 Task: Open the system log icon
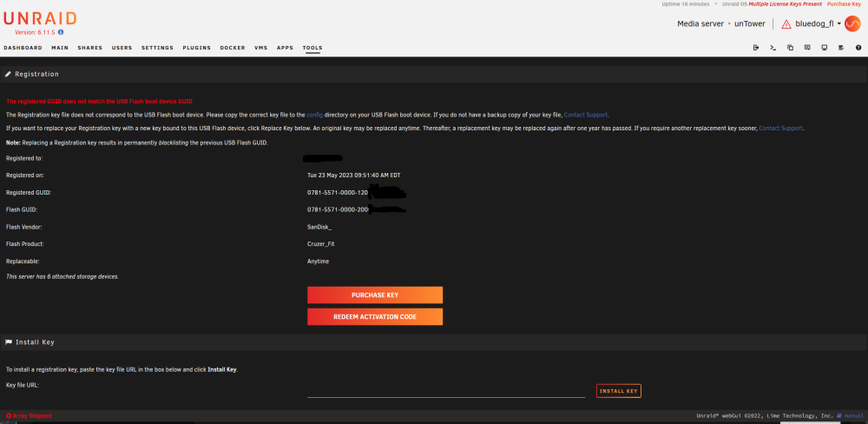coord(841,48)
